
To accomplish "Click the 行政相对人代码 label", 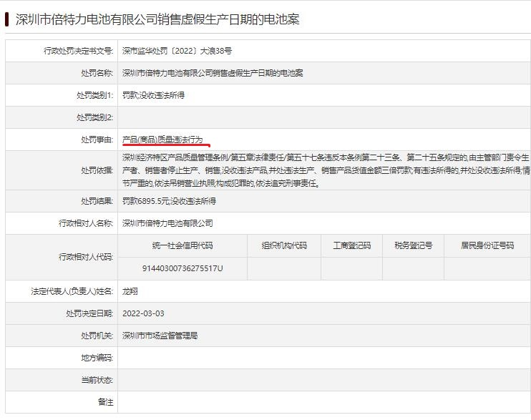I will tap(86, 257).
